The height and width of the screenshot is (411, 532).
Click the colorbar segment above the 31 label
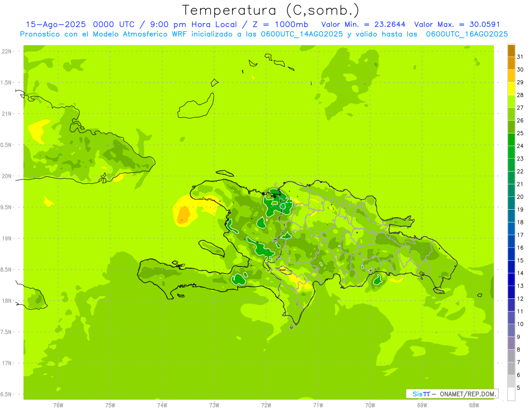click(511, 51)
